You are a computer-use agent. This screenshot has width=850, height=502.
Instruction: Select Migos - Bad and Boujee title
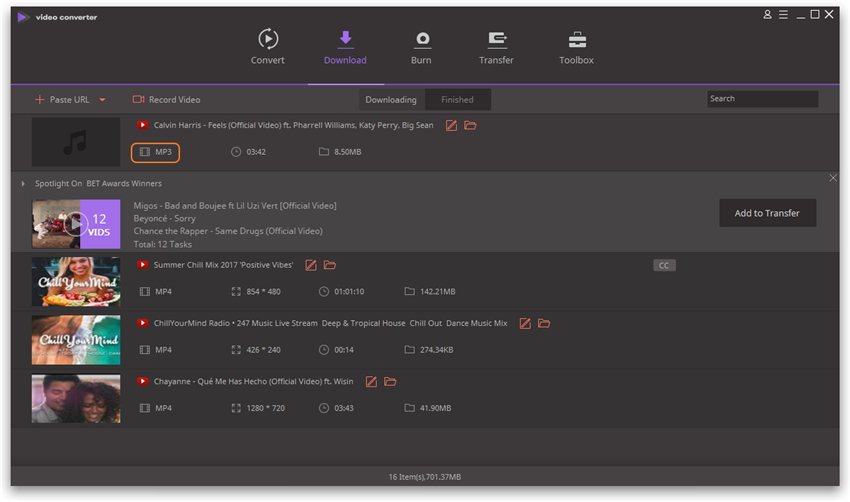pyautogui.click(x=235, y=206)
